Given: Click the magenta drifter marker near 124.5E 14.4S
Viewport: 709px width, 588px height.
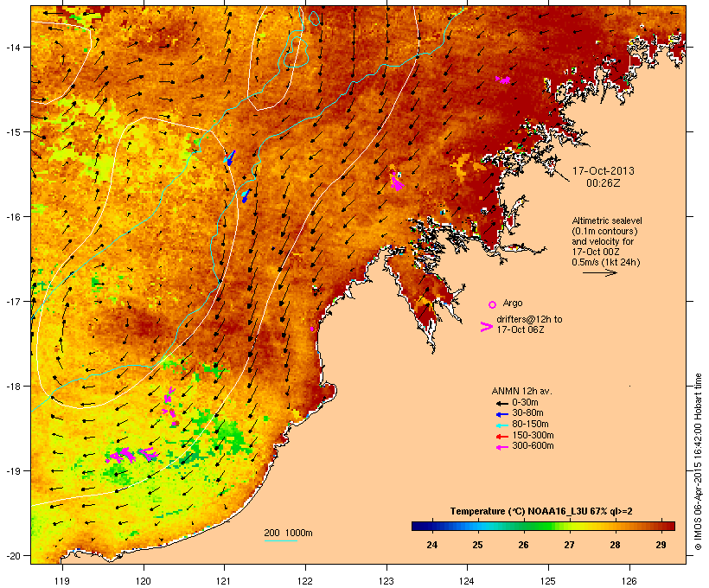Looking at the screenshot, I should [503, 80].
